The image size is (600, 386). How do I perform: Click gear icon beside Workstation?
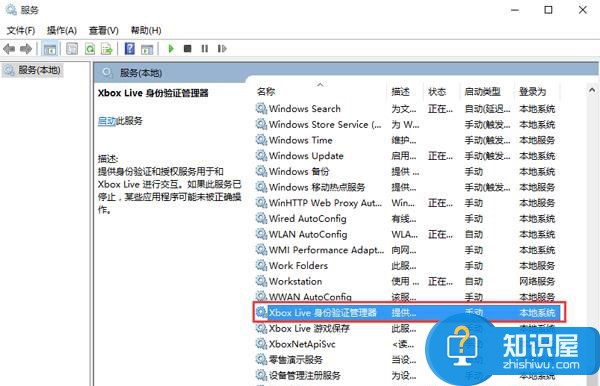coord(261,281)
